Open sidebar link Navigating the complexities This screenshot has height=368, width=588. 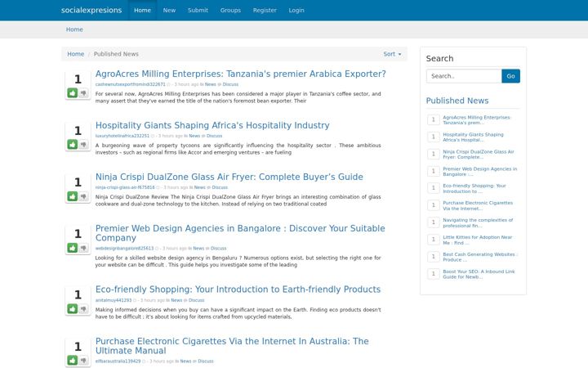click(x=478, y=222)
